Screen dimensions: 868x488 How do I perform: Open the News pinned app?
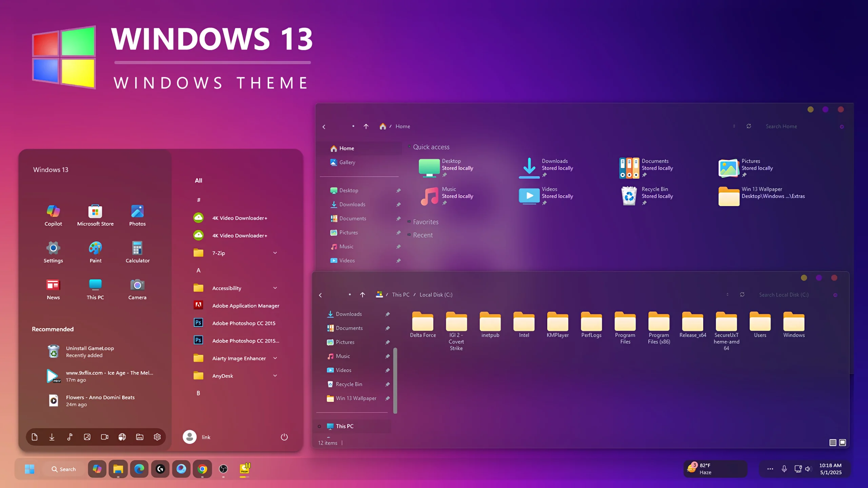point(53,289)
